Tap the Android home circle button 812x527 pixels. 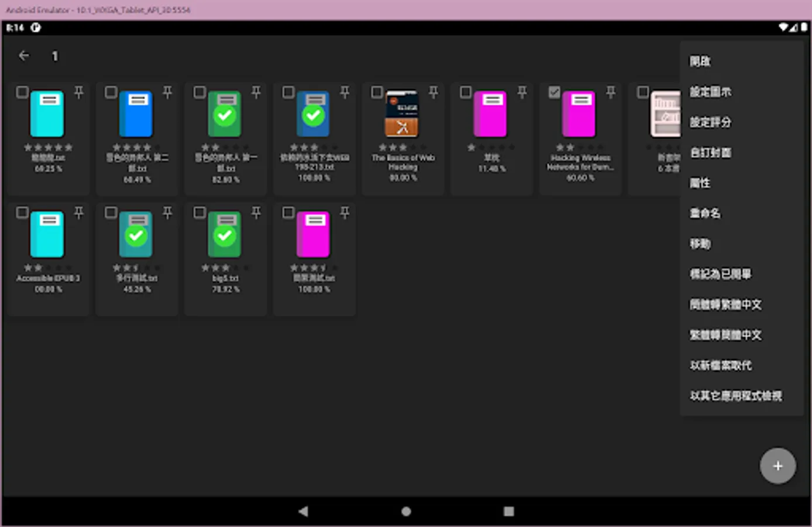pos(406,511)
